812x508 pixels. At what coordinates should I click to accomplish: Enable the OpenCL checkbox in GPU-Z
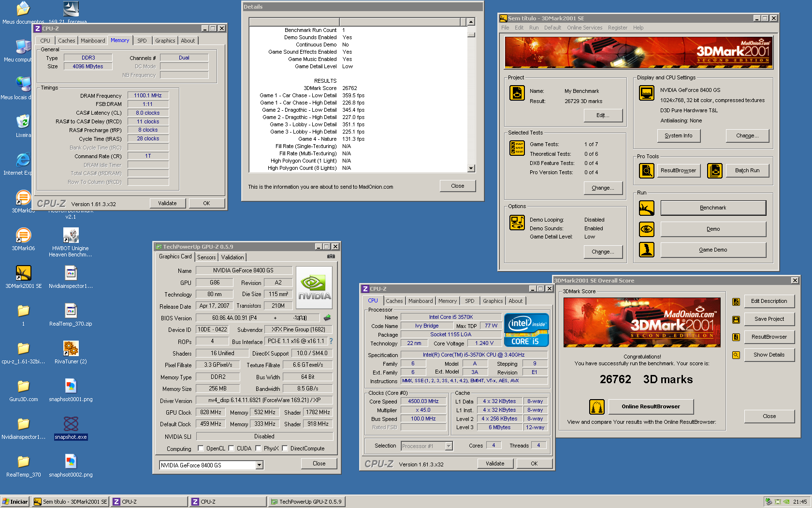pos(201,448)
